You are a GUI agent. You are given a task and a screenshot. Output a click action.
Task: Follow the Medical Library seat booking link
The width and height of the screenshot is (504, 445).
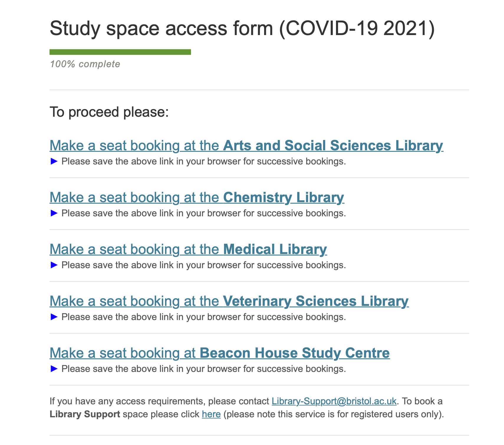(188, 249)
